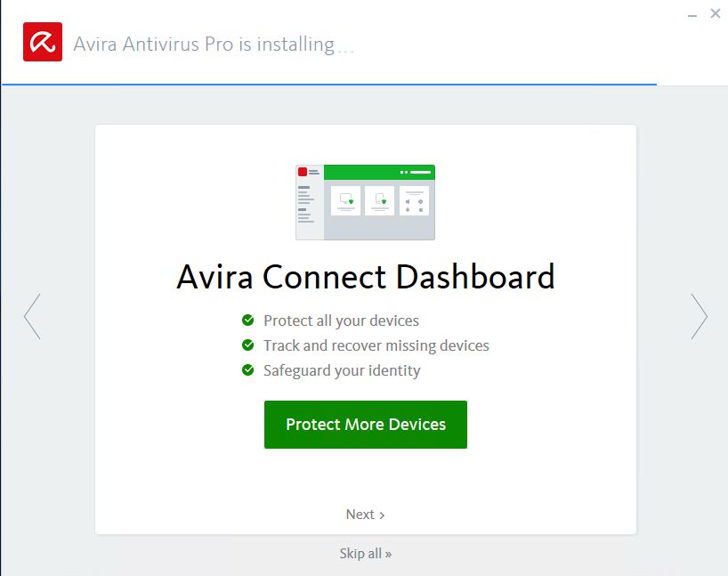Screen dimensions: 728x576
Task: Click the Protect More Devices button
Action: click(366, 425)
